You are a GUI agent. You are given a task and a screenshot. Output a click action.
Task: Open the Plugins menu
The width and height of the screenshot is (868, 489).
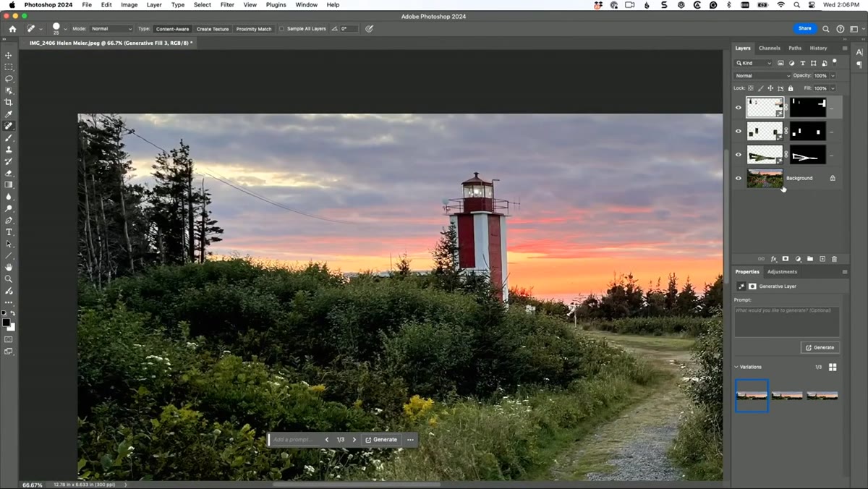click(276, 4)
